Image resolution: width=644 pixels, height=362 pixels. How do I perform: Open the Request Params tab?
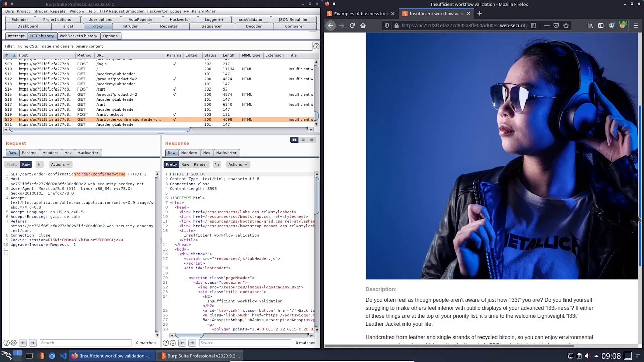click(29, 153)
